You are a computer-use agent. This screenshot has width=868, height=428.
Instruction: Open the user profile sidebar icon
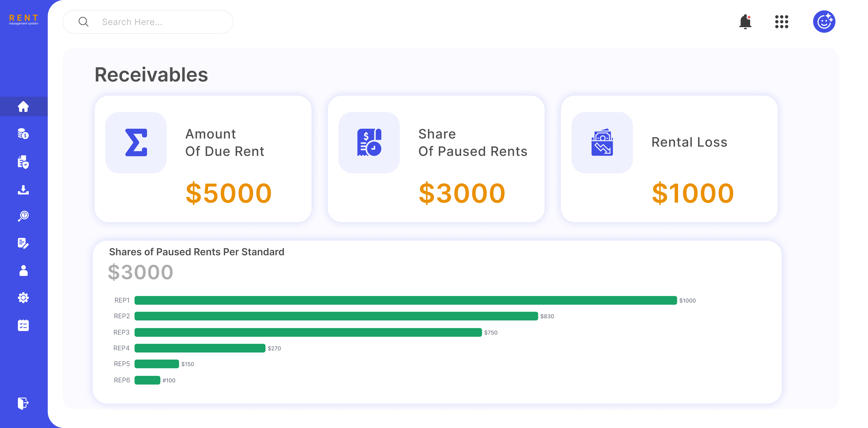tap(23, 270)
